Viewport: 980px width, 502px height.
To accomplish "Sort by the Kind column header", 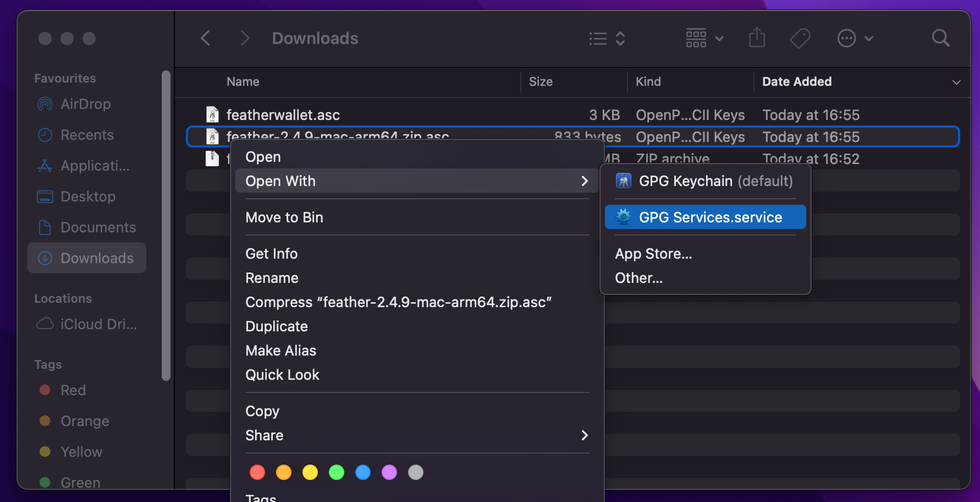I will [x=648, y=81].
